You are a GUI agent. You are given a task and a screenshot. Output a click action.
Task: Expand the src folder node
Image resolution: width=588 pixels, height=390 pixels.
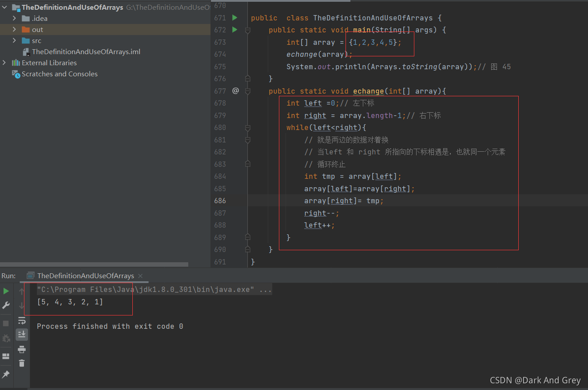(14, 41)
